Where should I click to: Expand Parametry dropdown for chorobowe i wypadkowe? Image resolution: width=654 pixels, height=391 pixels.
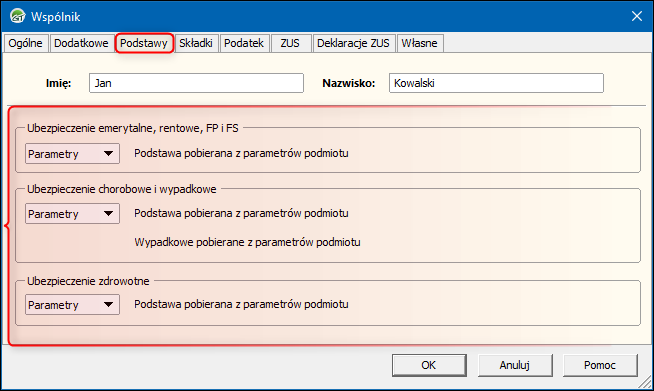click(x=72, y=214)
